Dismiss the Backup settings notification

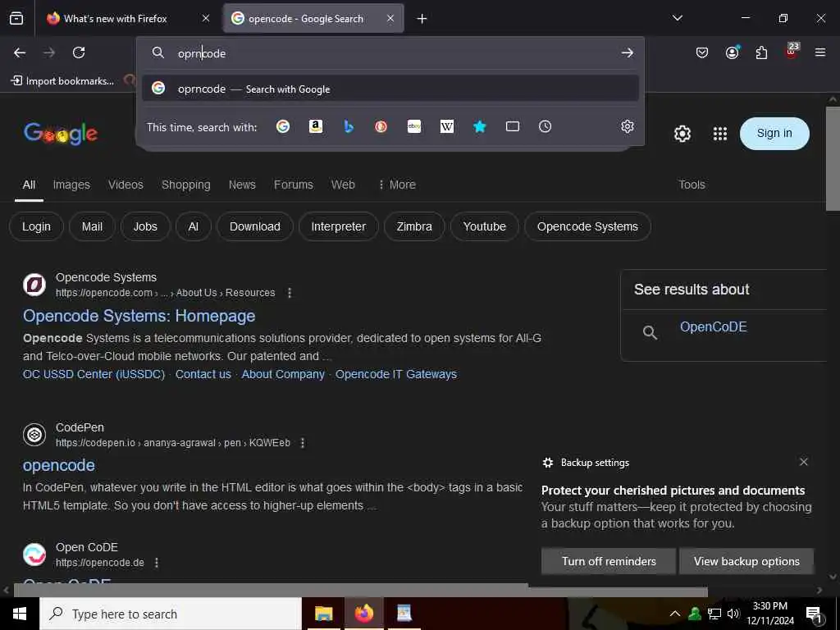pos(804,462)
